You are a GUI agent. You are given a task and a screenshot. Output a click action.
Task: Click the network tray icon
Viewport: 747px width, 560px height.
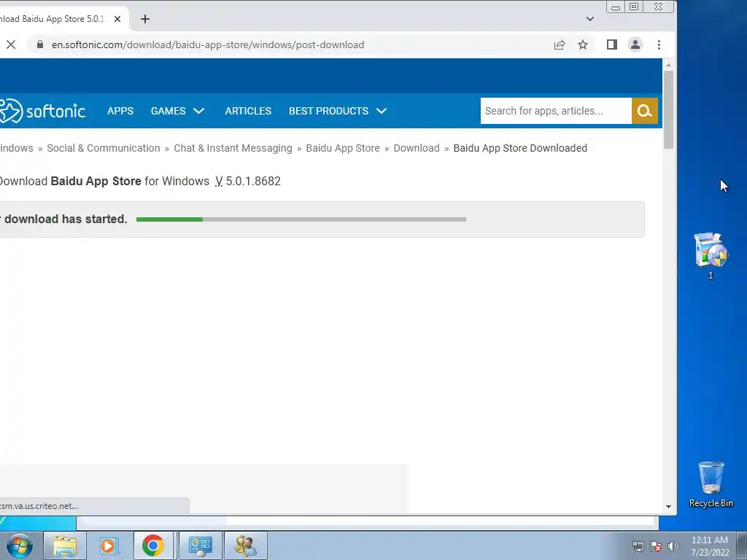coord(638,546)
